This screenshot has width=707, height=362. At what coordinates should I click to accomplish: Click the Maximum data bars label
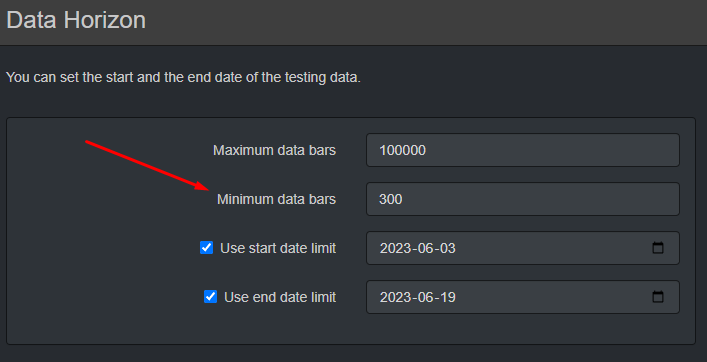[x=275, y=150]
